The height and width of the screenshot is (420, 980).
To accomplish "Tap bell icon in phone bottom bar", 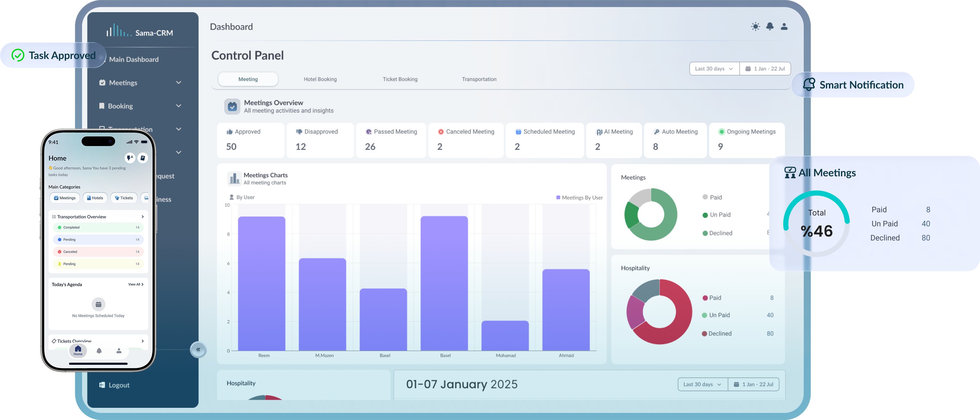I will point(99,351).
